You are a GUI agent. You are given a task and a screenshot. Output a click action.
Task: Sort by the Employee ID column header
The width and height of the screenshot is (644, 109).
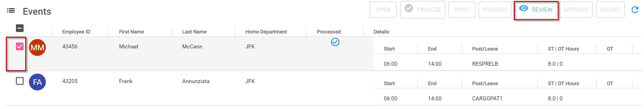coord(76,32)
